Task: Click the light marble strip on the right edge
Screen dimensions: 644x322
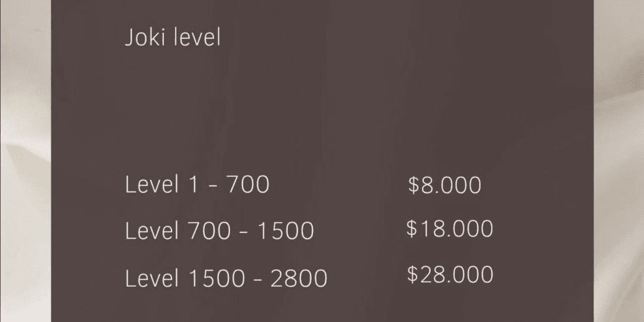Action: coord(618,162)
